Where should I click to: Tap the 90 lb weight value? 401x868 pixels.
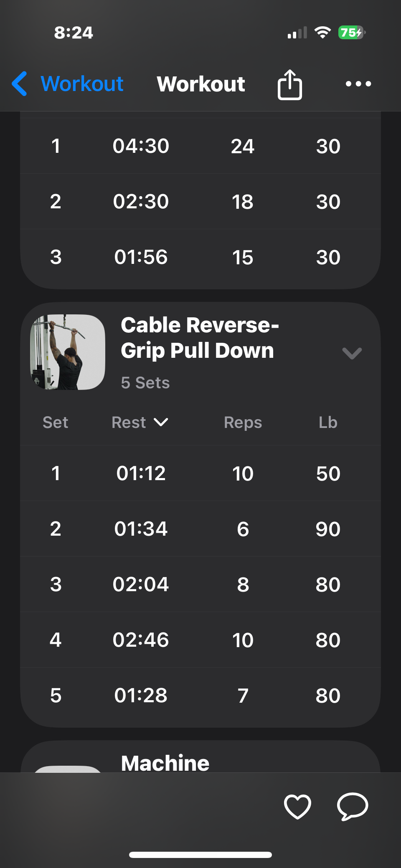point(328,529)
